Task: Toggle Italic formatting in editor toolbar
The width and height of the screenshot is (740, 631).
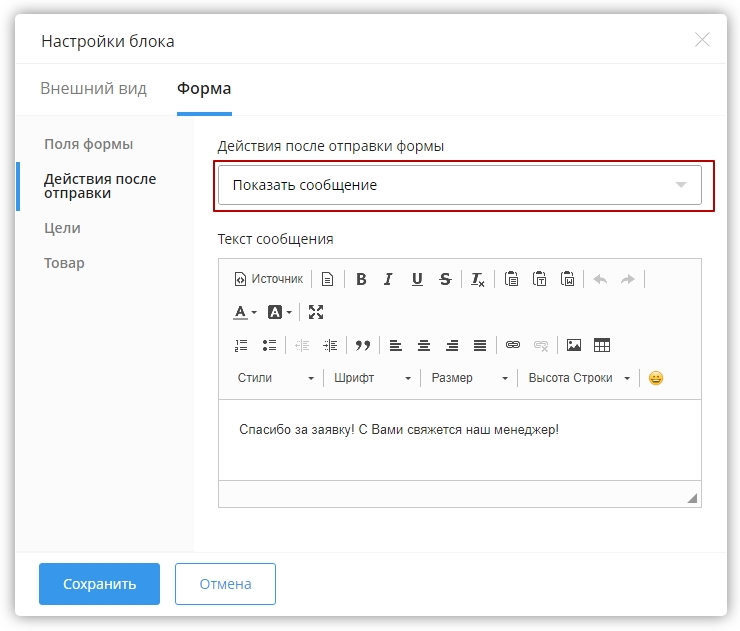Action: tap(388, 280)
